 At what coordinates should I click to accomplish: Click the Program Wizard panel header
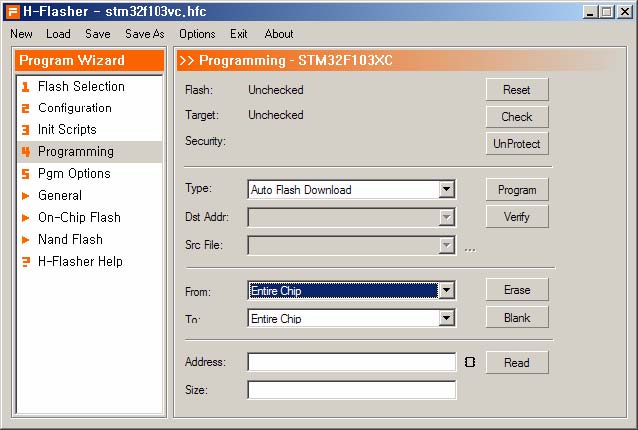coord(90,61)
